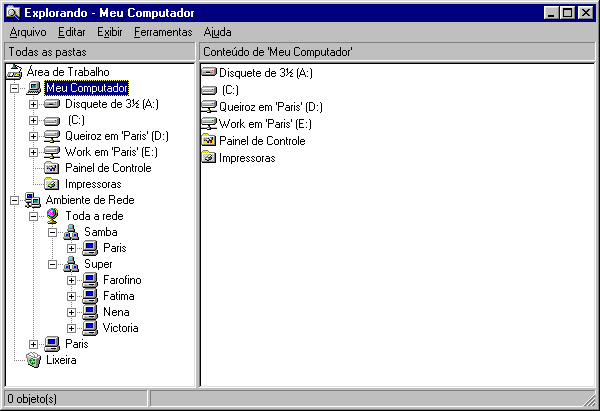This screenshot has width=600, height=411.
Task: Expand Queiroz em 'Paris' (D:) node
Action: click(33, 136)
